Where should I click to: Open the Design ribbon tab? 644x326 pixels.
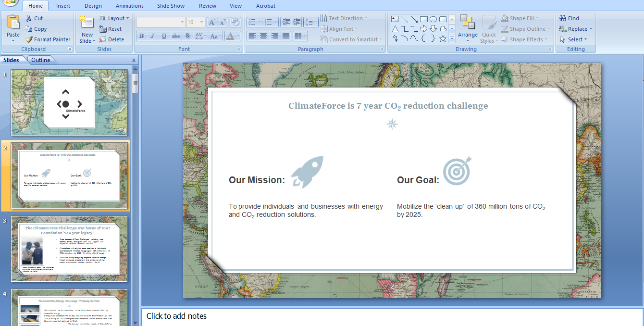[93, 6]
